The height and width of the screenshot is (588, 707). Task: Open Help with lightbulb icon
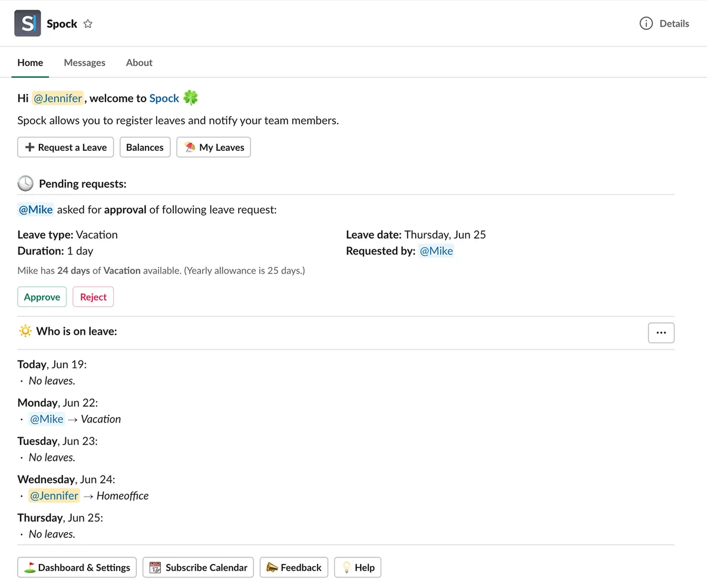(x=358, y=567)
